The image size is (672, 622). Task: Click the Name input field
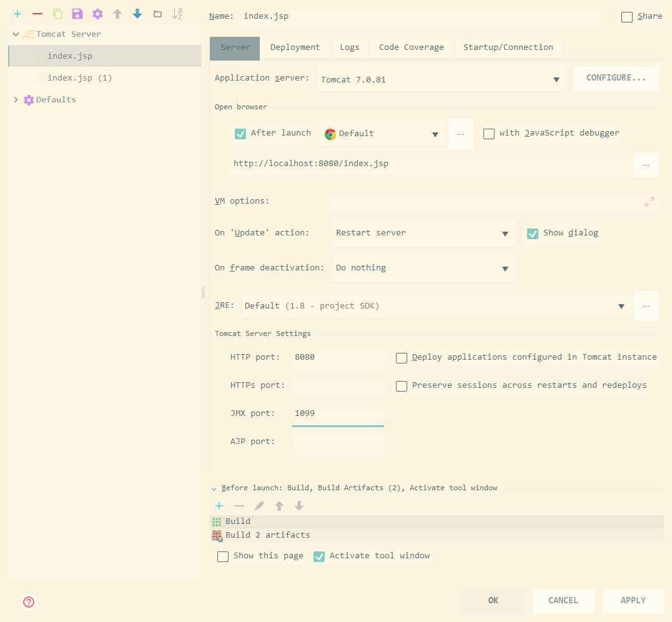[x=418, y=17]
